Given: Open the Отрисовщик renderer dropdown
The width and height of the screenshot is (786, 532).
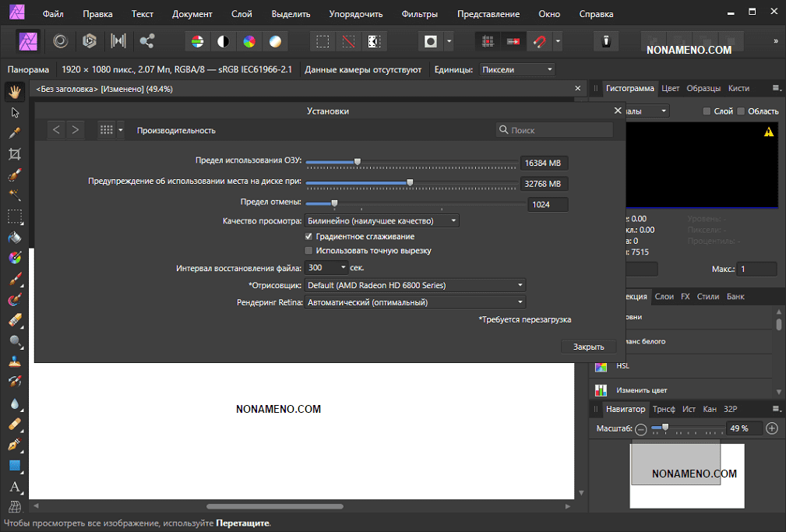Looking at the screenshot, I should pyautogui.click(x=415, y=285).
